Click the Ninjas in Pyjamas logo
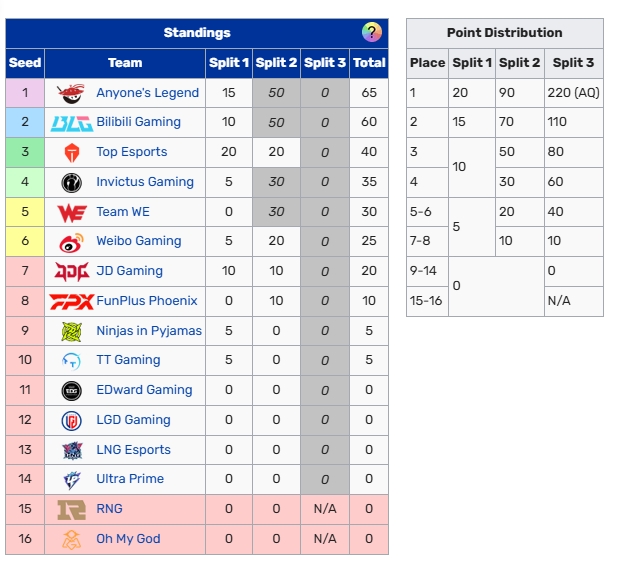Screen dimensions: 643x569 pyautogui.click(x=72, y=331)
